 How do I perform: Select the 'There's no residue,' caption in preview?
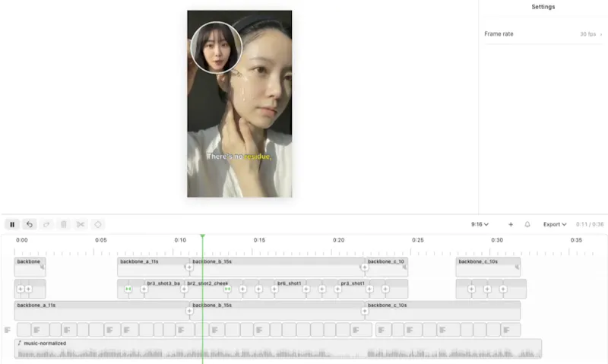tap(239, 157)
